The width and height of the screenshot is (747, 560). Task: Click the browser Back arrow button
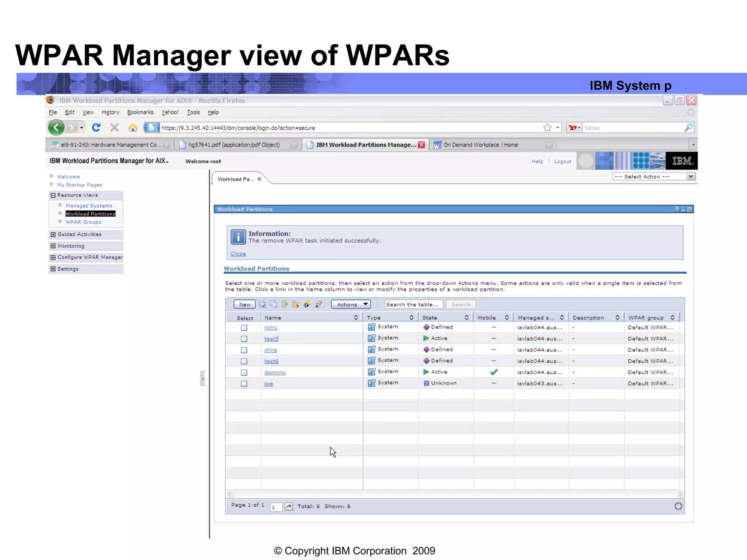pos(56,128)
